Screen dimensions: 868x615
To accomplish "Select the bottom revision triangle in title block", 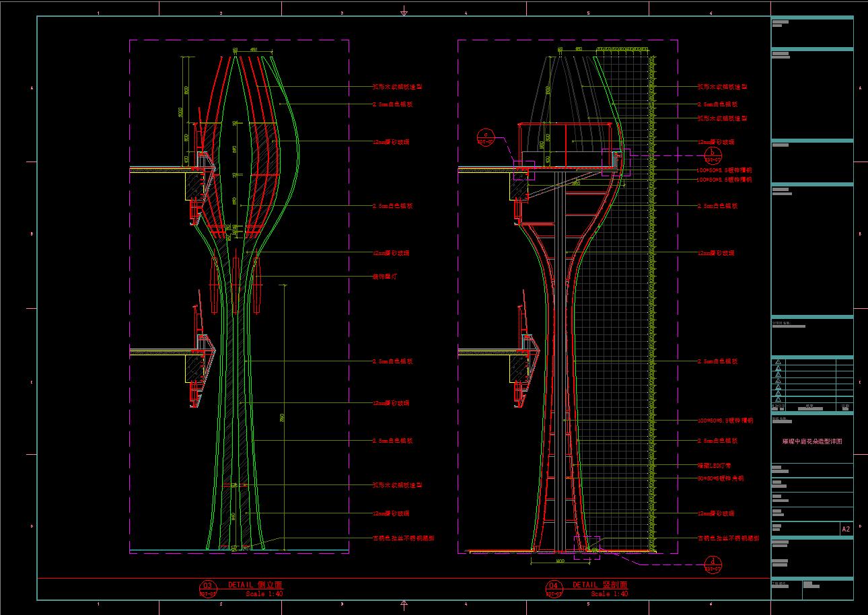I will [778, 399].
